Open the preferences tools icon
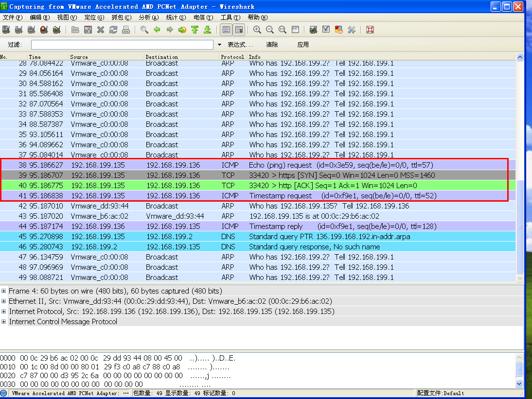532x399 pixels. click(352, 30)
